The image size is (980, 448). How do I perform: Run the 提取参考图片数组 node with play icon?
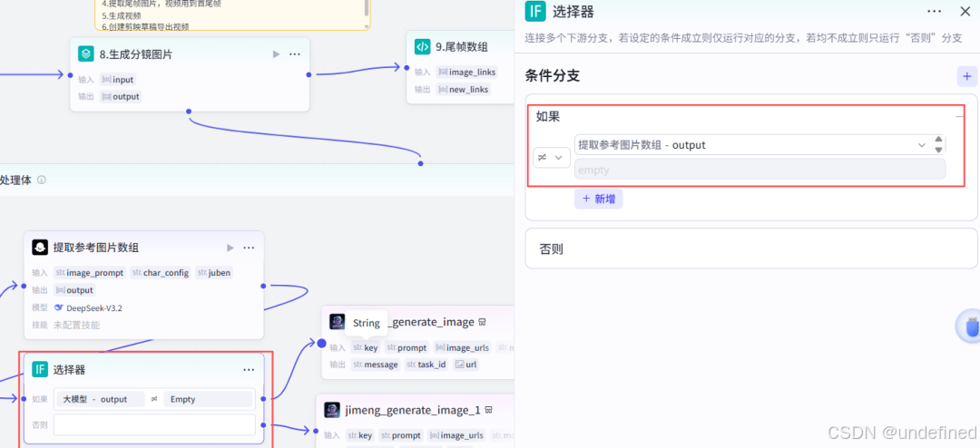click(230, 248)
